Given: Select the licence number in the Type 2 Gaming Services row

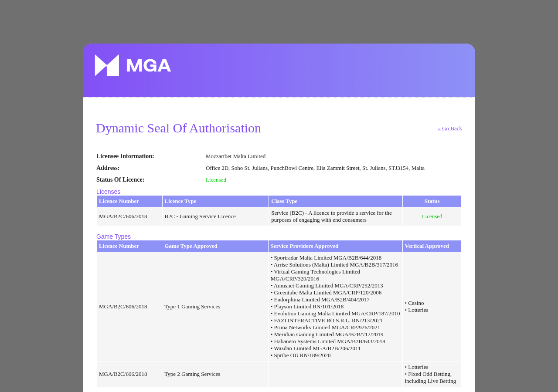Looking at the screenshot, I should (x=123, y=374).
